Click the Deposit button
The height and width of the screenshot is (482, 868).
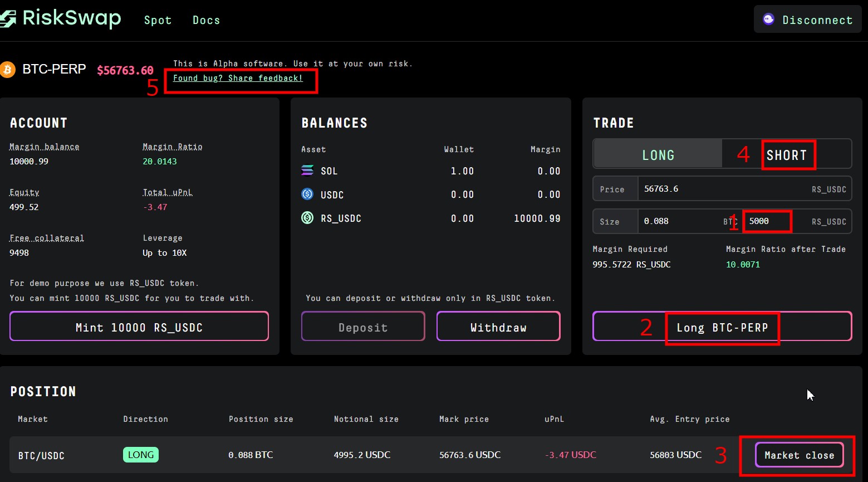[x=363, y=327]
